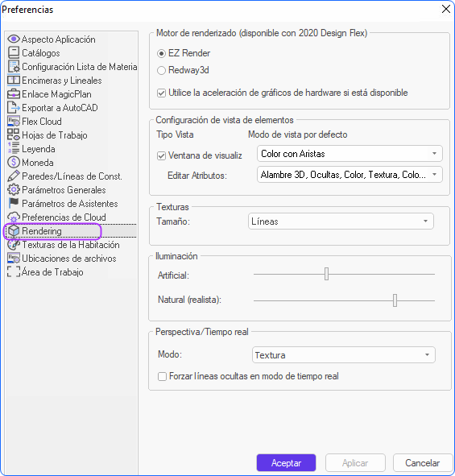The width and height of the screenshot is (455, 476).
Task: Click the gear icon for Parámetros Generales
Action: coord(14,189)
